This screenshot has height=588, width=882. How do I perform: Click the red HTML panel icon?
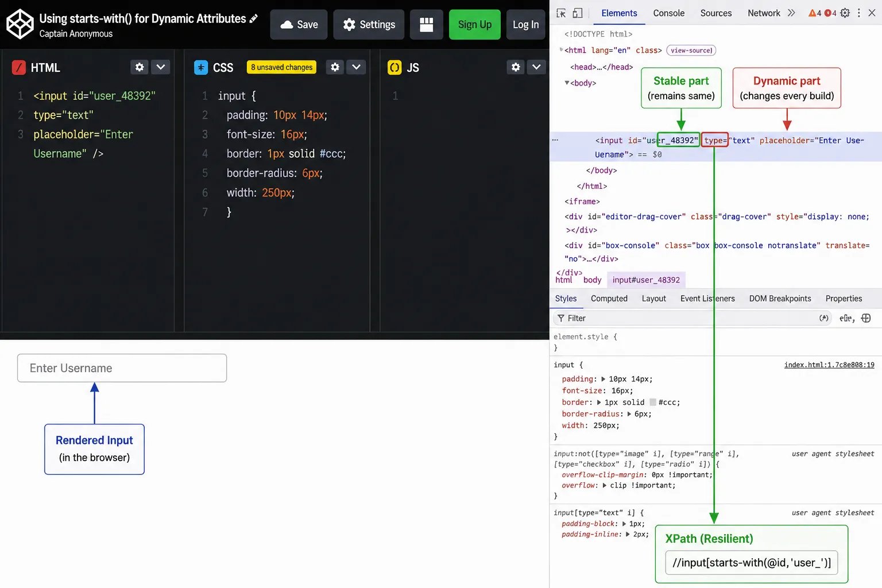[x=19, y=68]
